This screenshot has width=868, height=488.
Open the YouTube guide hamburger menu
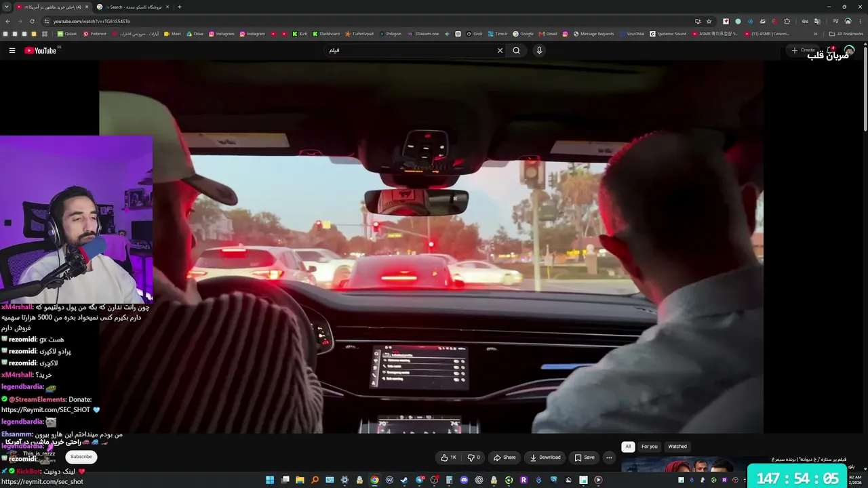(x=12, y=51)
